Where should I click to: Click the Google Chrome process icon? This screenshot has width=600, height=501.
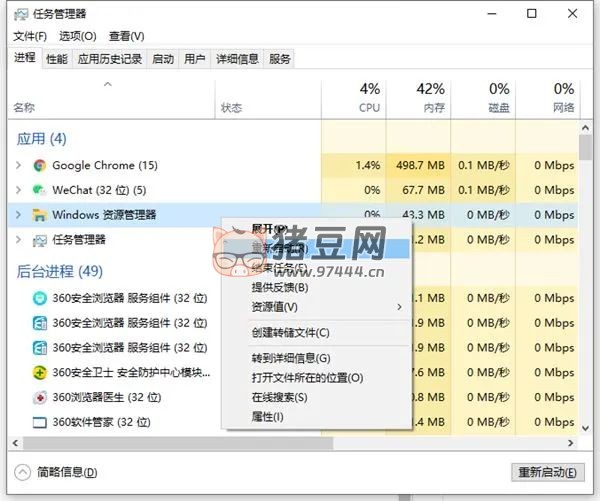click(x=39, y=165)
